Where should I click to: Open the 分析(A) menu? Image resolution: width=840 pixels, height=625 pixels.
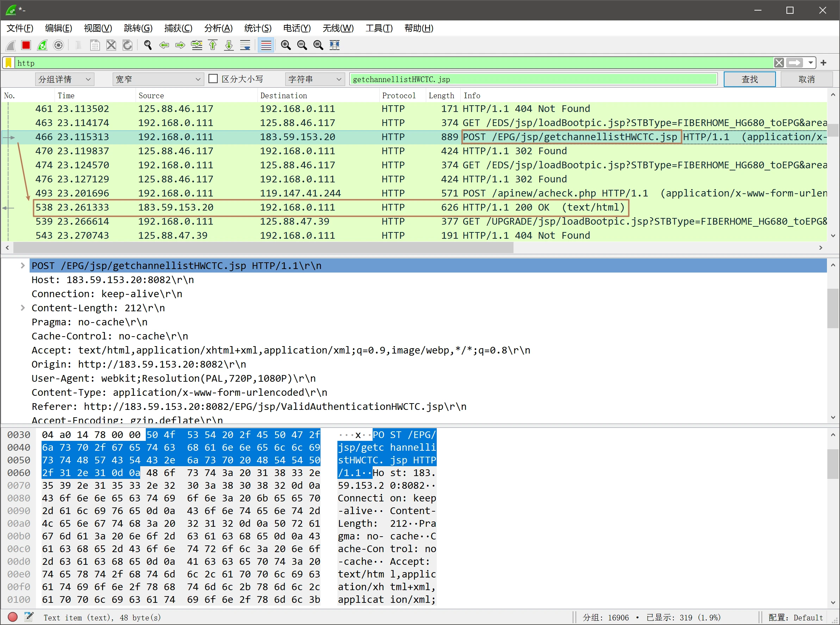coord(218,29)
